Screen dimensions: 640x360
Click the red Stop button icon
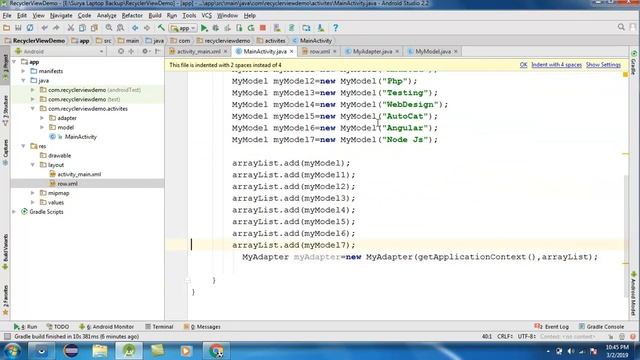click(263, 28)
